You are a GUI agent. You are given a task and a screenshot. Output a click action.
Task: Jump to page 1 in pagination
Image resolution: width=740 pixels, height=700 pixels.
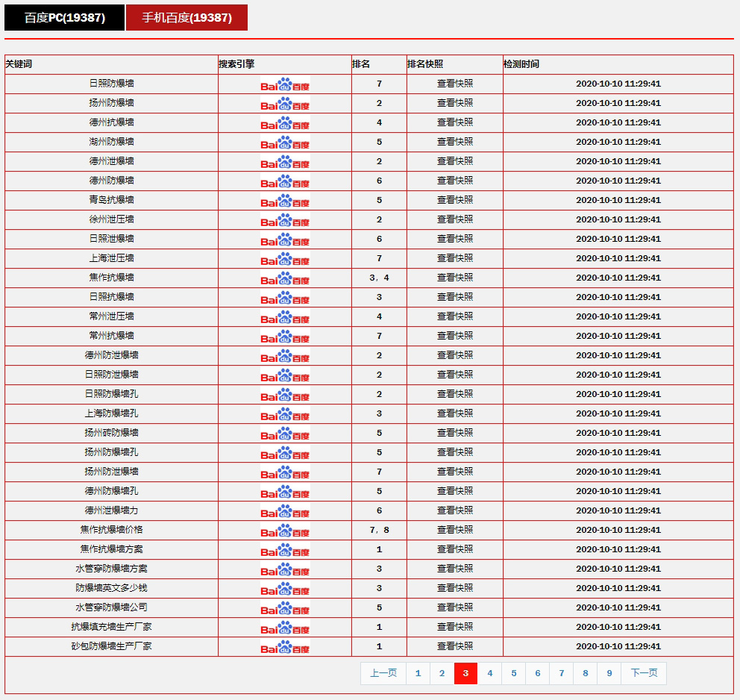tap(418, 673)
